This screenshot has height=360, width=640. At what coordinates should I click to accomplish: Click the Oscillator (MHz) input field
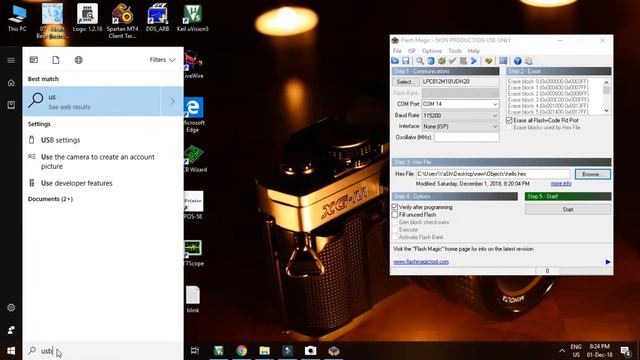(x=467, y=137)
